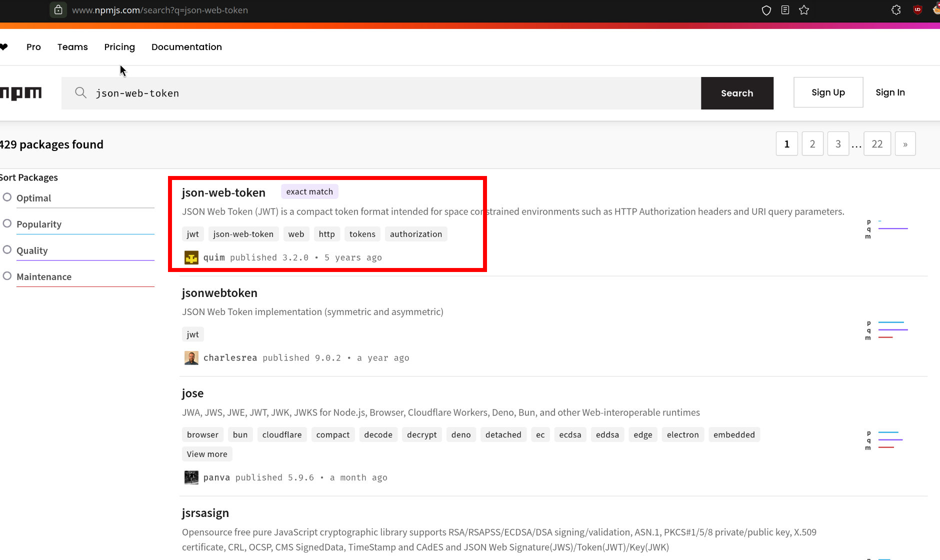Go to results page 2
Screen dimensions: 940x560
[x=812, y=144]
